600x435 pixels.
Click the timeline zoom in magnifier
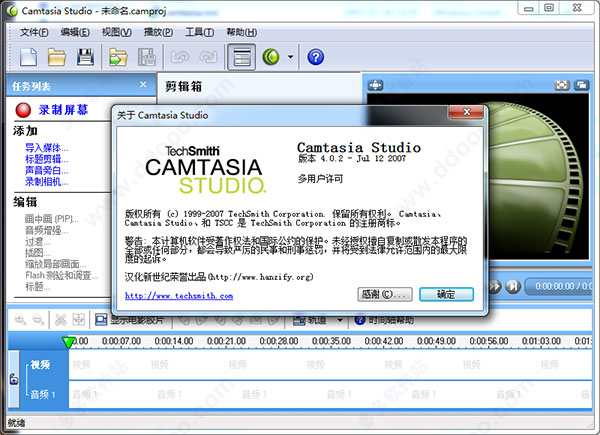pyautogui.click(x=20, y=319)
